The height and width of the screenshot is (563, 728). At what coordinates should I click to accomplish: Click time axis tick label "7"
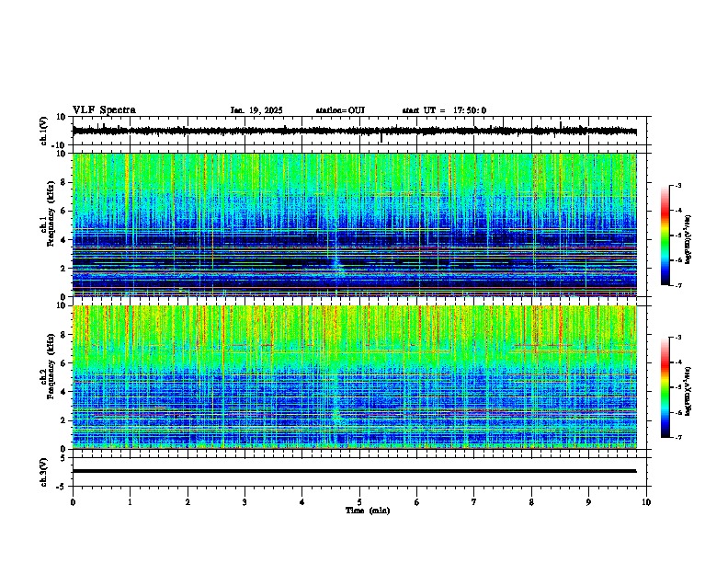tap(474, 502)
